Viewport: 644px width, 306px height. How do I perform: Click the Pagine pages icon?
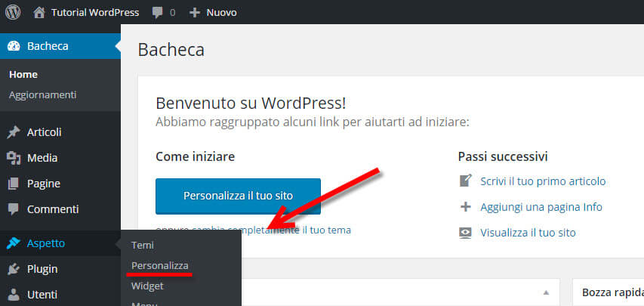point(14,184)
